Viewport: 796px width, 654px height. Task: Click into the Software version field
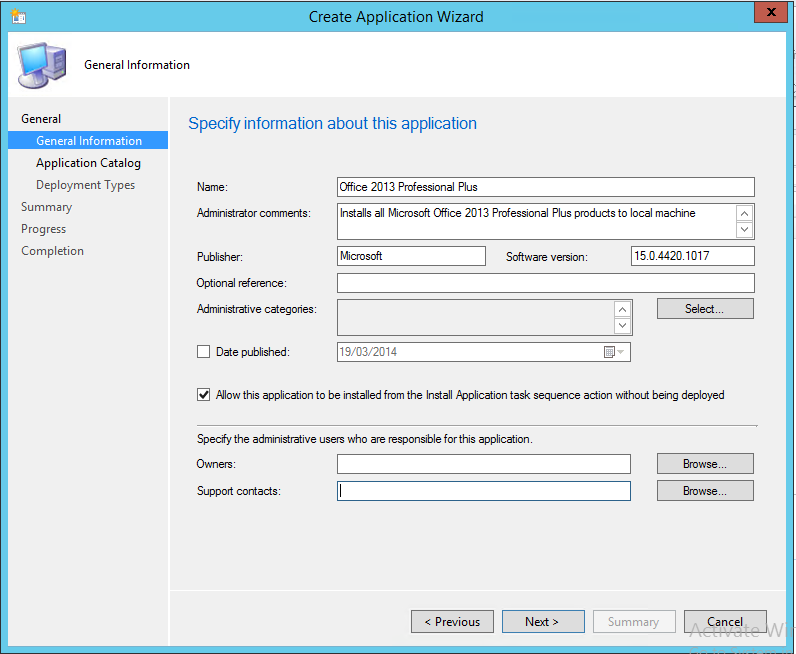coord(692,256)
